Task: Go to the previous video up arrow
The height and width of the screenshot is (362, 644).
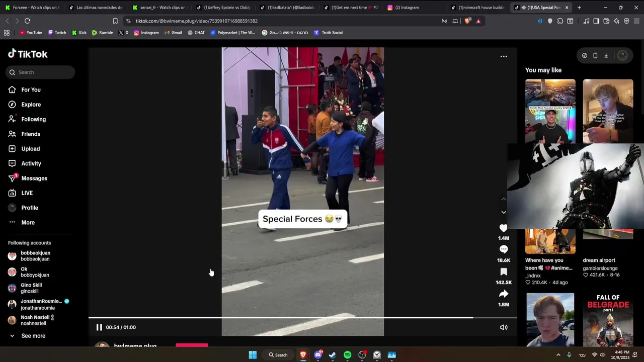Action: point(504,199)
